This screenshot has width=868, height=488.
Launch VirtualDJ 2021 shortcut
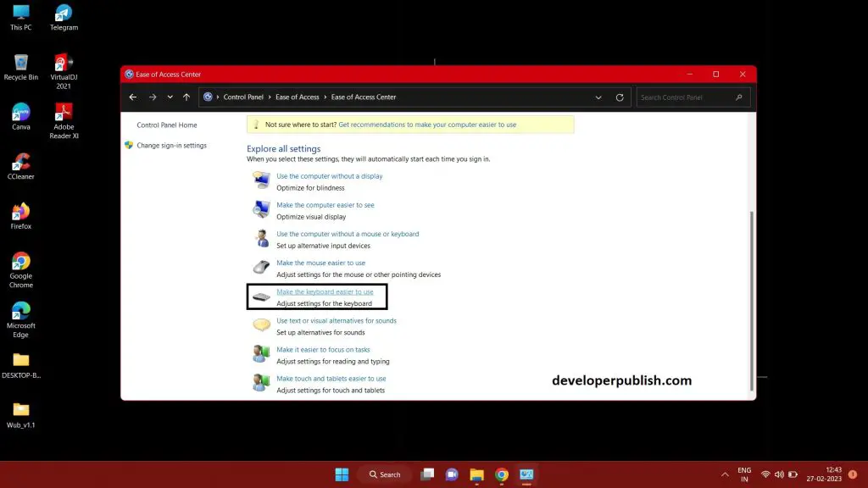click(64, 71)
